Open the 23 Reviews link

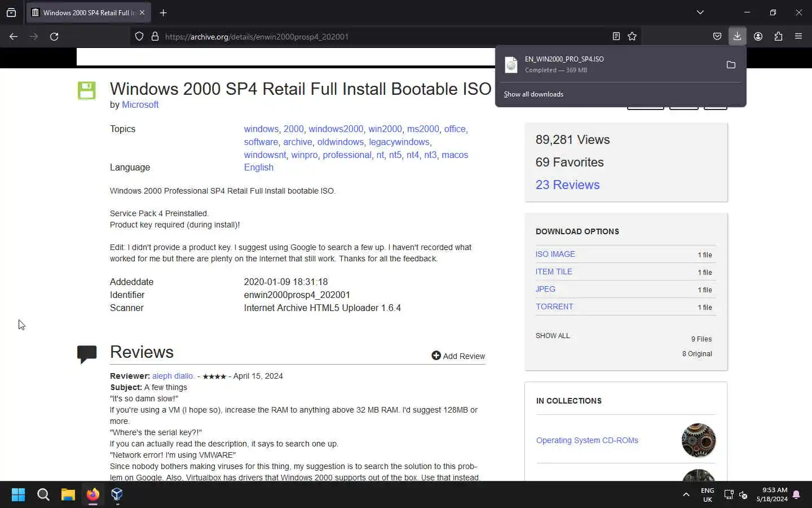[x=567, y=185]
